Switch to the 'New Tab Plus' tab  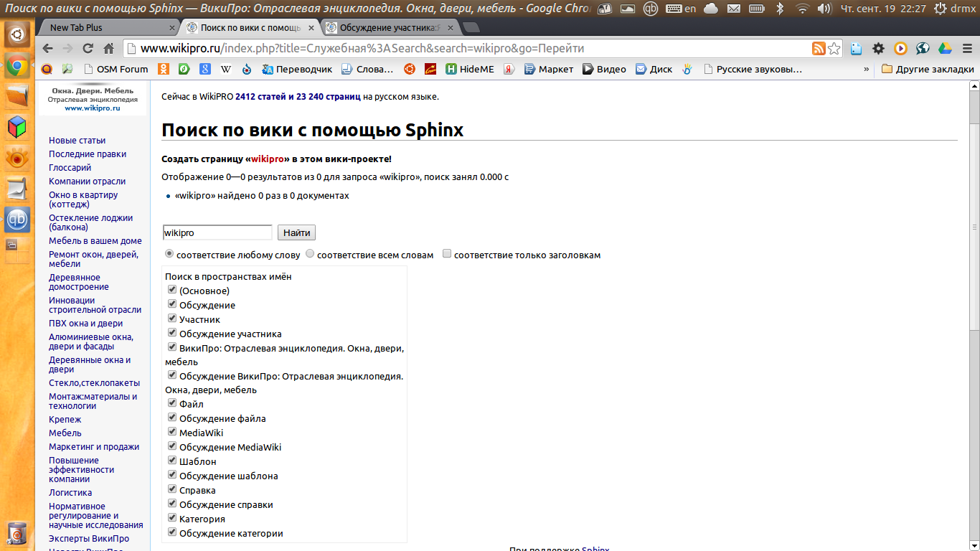pos(108,28)
